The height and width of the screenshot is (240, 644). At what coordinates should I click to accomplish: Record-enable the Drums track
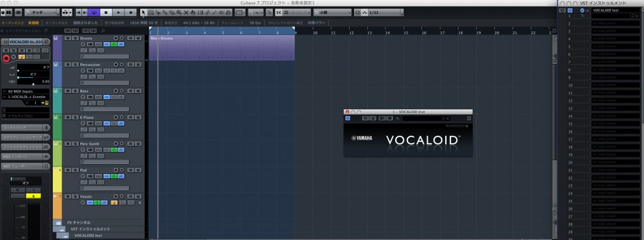(x=116, y=38)
